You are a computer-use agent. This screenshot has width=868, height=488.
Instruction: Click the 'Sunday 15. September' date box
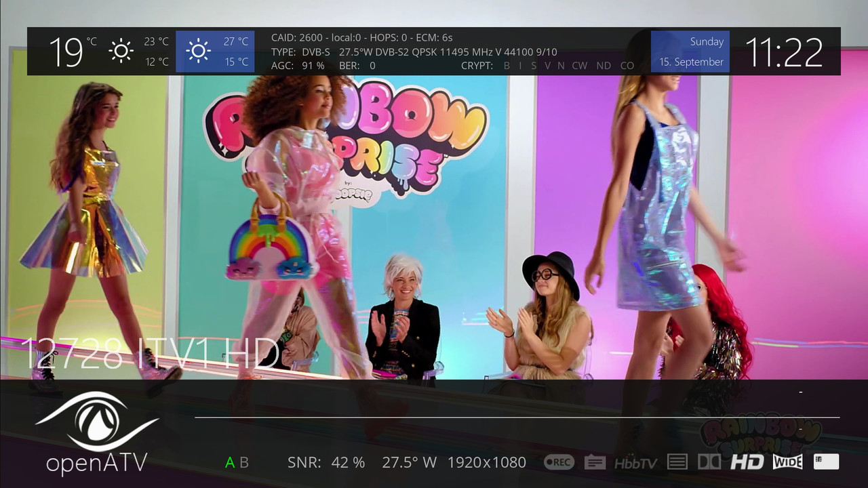pos(690,52)
